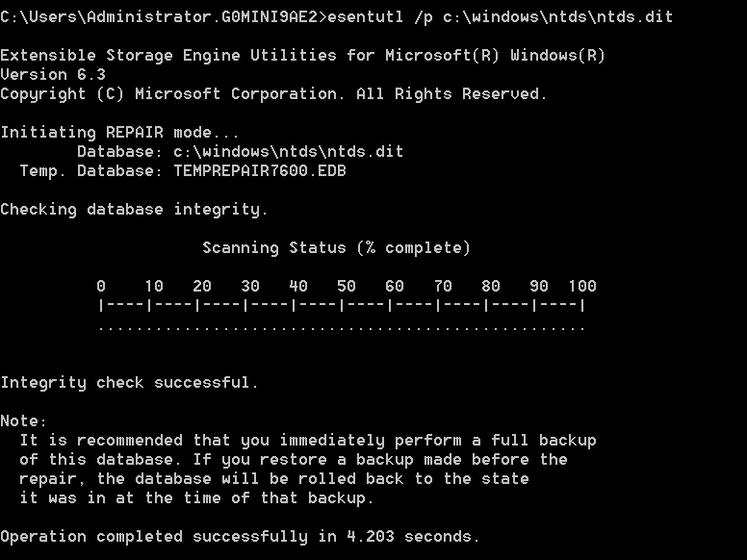Screen dimensions: 747x560
Task: Click the command prompt path C:\Users\Administrator.G0MINI9AE2
Action: (x=163, y=17)
